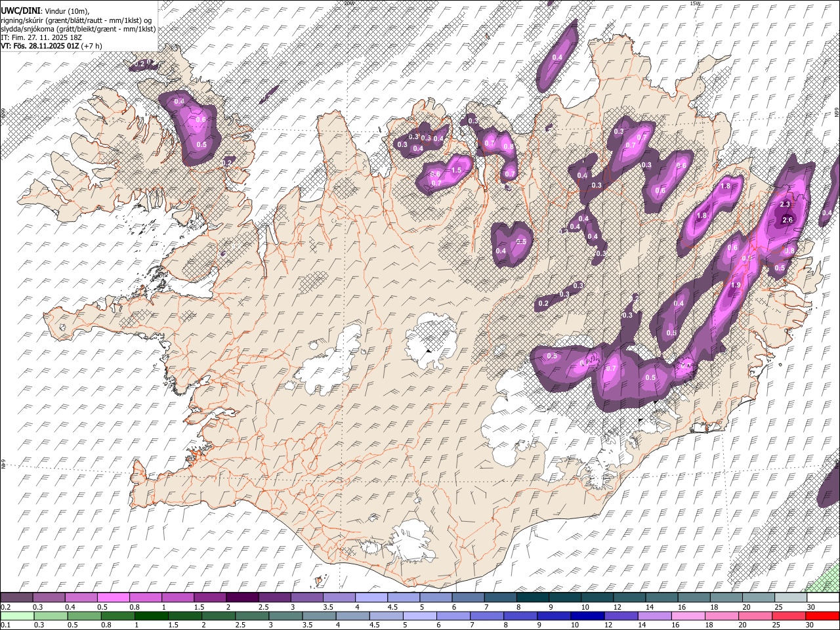Select lower legend green swatch starting at 0.8

point(119,616)
